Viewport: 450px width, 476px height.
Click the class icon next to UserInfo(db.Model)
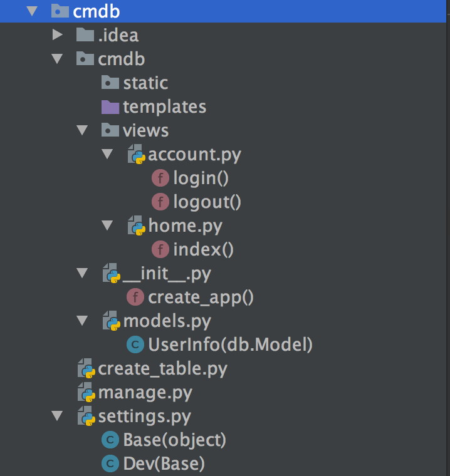(135, 344)
